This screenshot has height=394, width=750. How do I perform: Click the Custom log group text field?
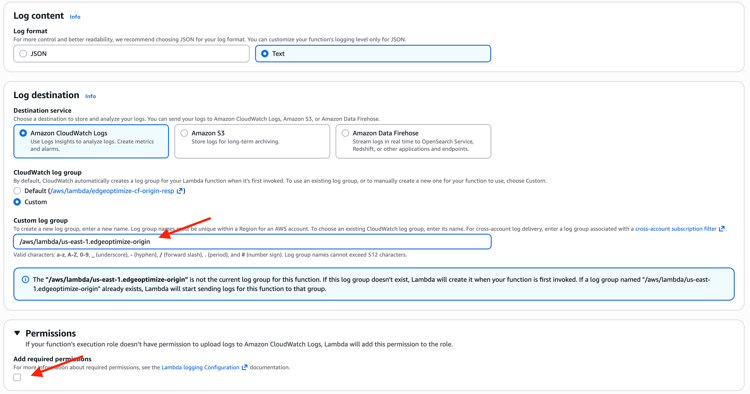click(x=252, y=241)
